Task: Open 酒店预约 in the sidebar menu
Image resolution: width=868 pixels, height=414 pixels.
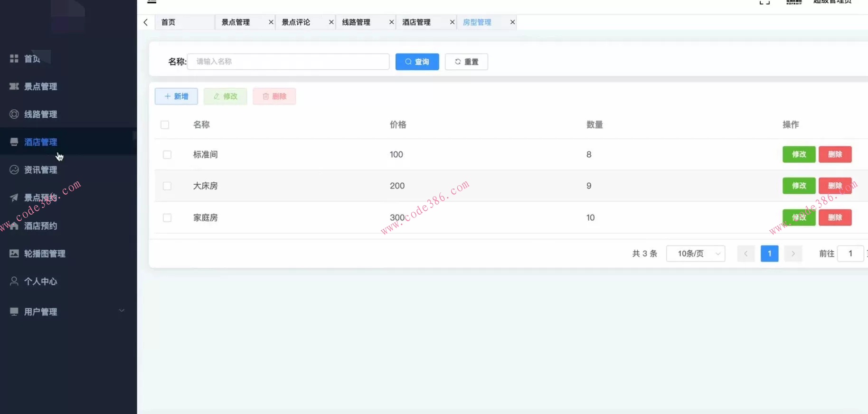Action: point(40,226)
